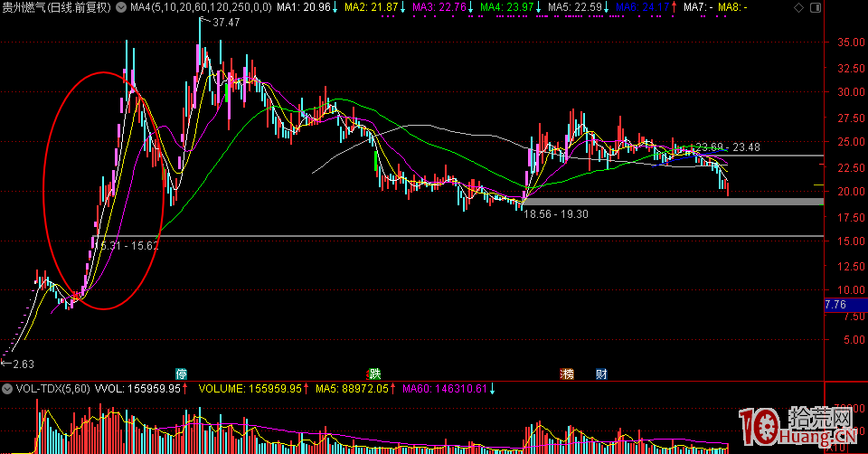Click the 18.56 - 19.30 gap label

point(556,214)
